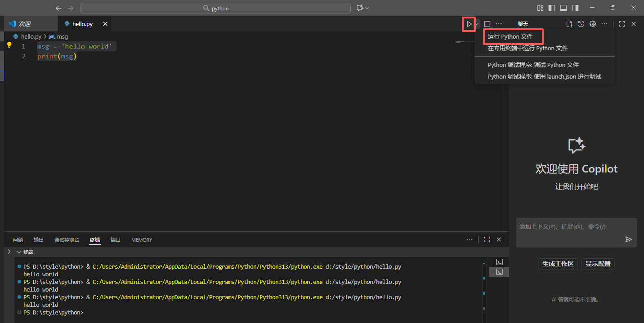Open the 输出 panel tab

click(x=39, y=240)
